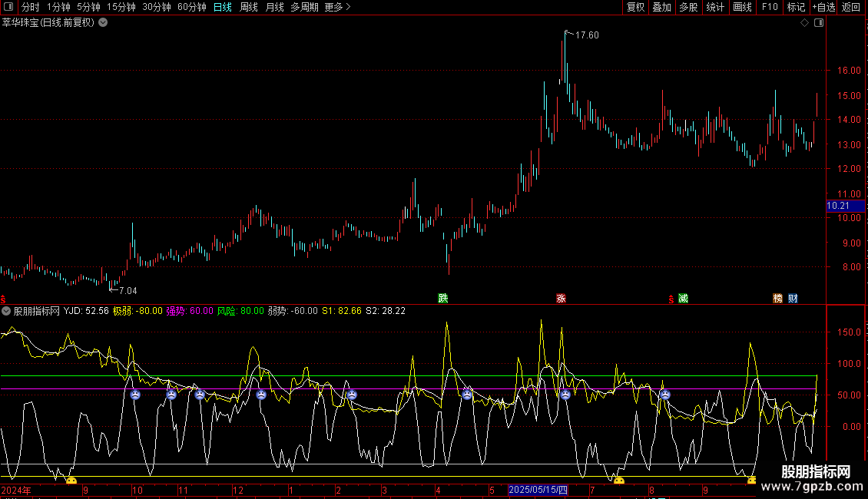
Task: Click the blue 财 event marker
Action: click(793, 298)
